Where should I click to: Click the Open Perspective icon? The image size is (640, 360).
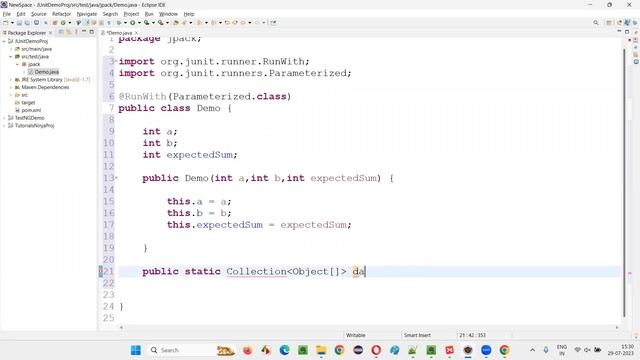tap(609, 23)
